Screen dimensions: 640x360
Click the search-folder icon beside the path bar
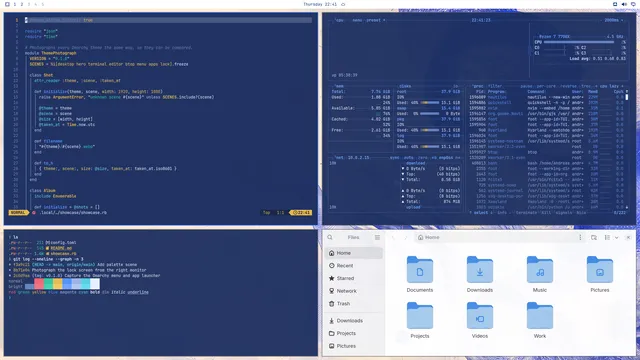pos(594,238)
